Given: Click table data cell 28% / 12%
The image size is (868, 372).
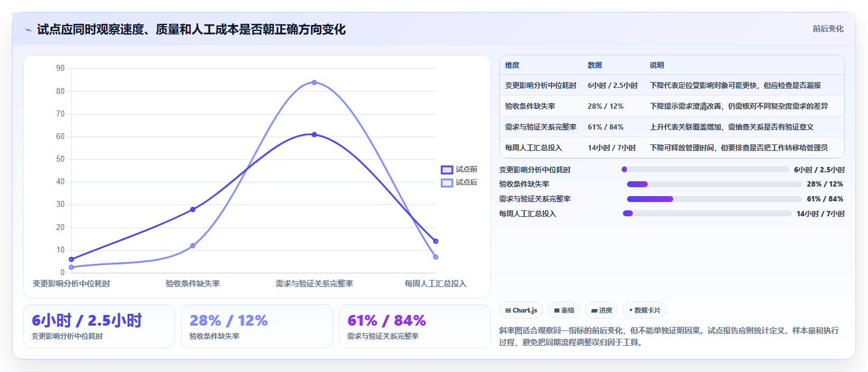Looking at the screenshot, I should coord(606,106).
